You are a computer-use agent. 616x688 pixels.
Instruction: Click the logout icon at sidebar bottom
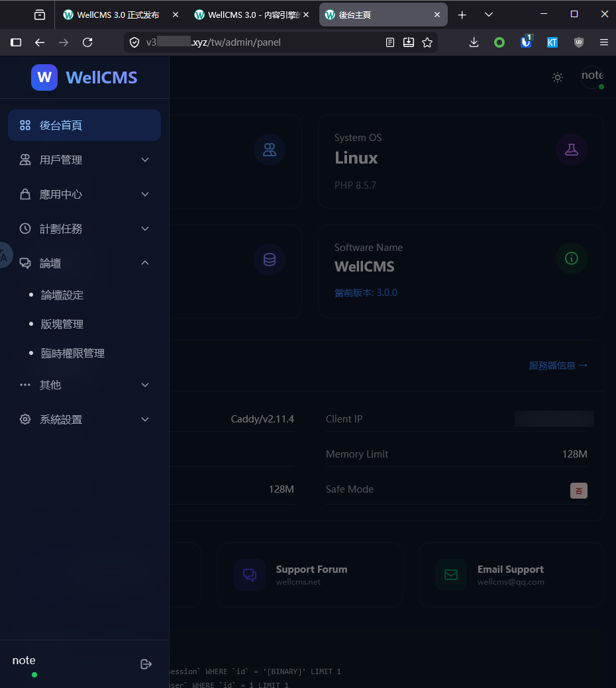pos(146,664)
